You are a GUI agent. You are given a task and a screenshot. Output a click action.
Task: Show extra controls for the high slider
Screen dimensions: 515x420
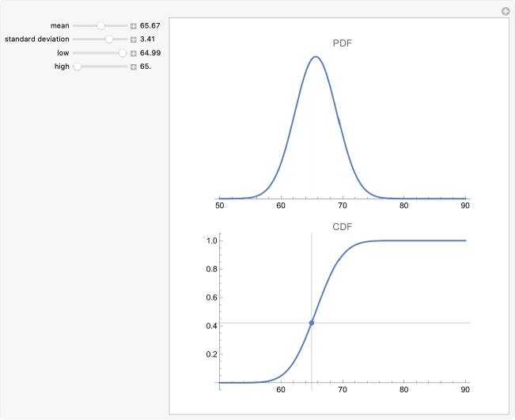[134, 66]
